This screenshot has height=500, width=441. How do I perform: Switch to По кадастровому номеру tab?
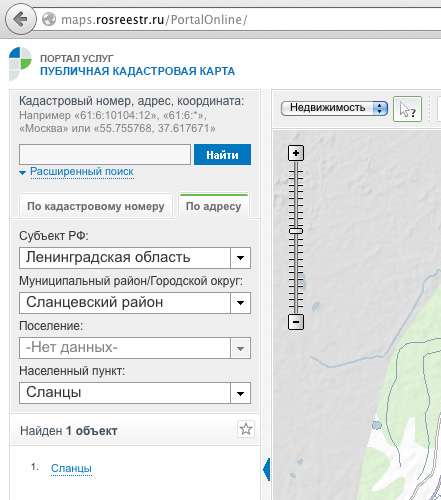(x=96, y=206)
